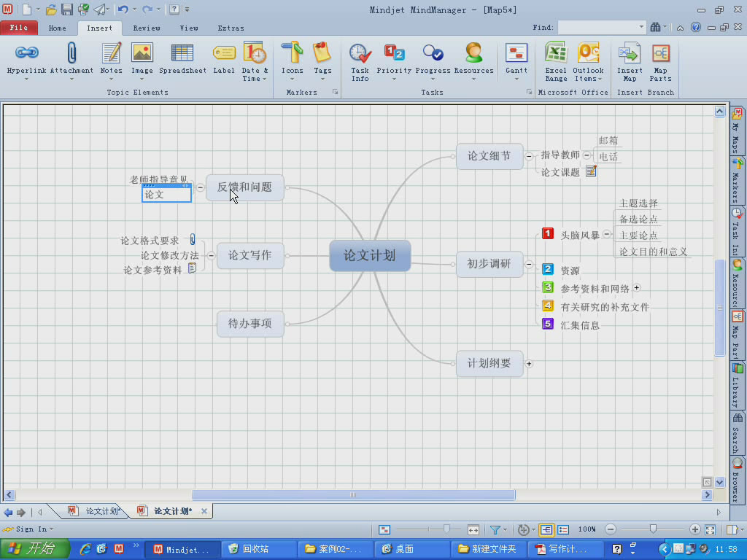Select the 初步调研 topic
The width and height of the screenshot is (747, 560).
coord(489,264)
